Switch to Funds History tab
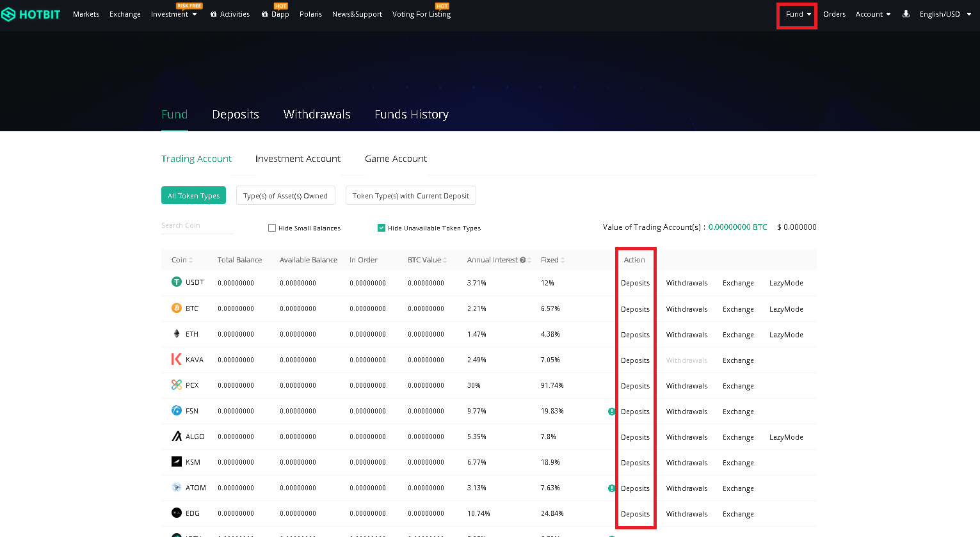 pos(412,115)
